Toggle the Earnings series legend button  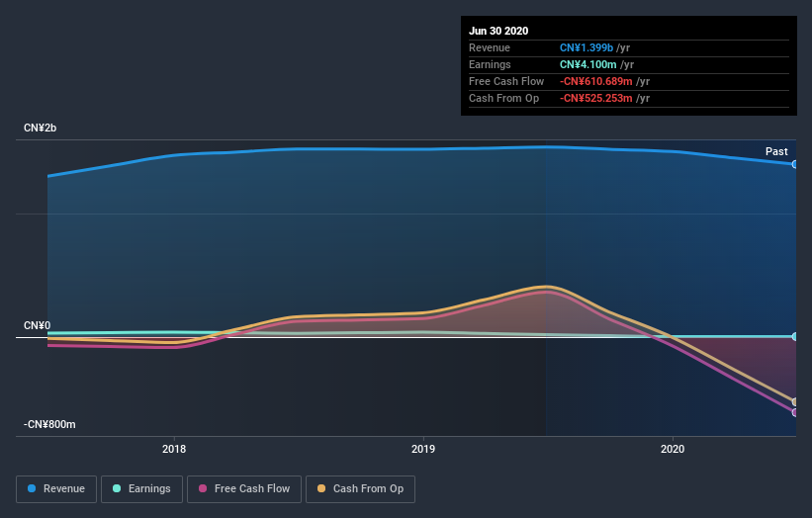coord(141,489)
